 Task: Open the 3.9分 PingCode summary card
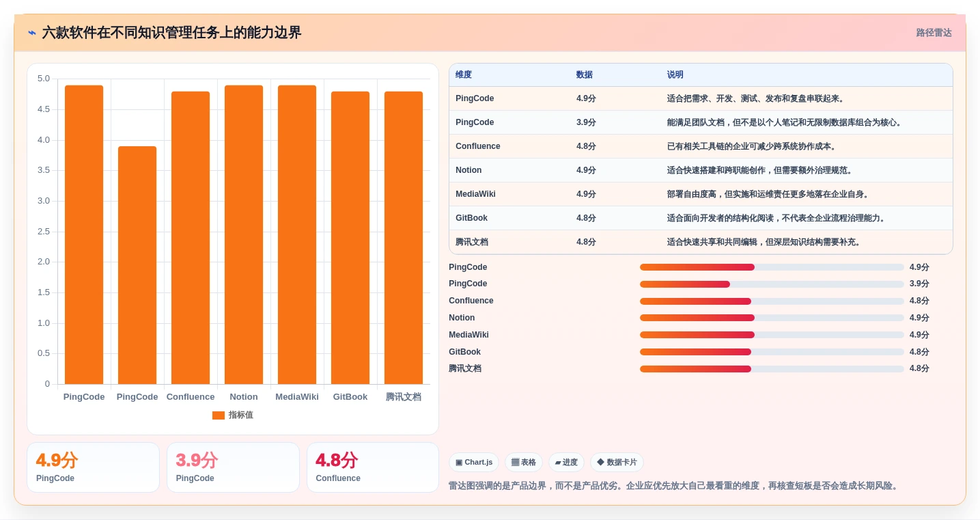point(233,467)
